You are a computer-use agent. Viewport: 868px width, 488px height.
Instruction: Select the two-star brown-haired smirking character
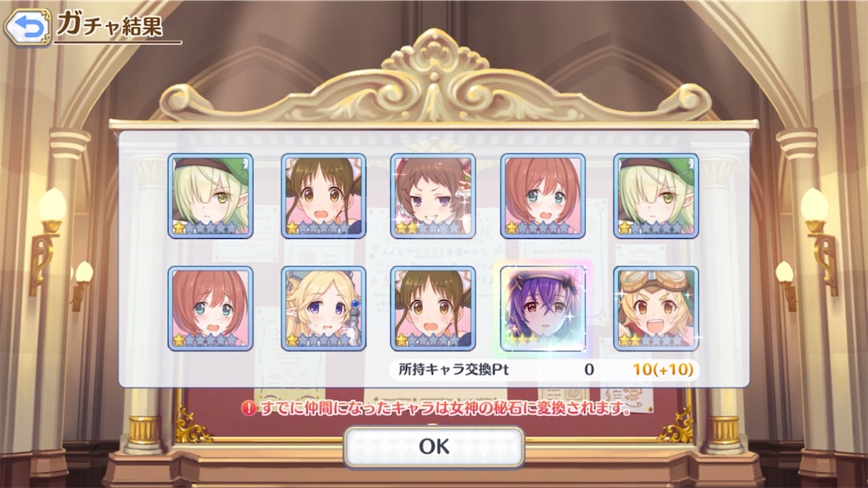pyautogui.click(x=433, y=197)
